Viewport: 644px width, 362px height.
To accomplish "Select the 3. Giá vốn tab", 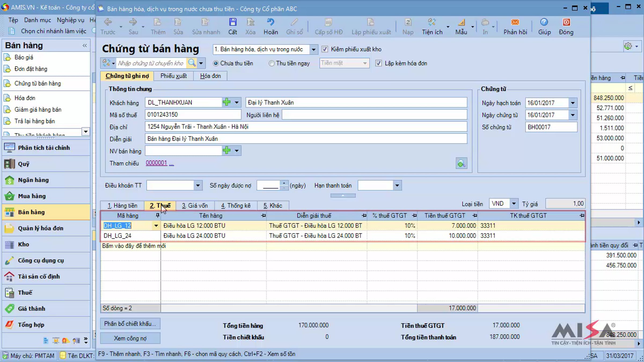I will pos(195,206).
